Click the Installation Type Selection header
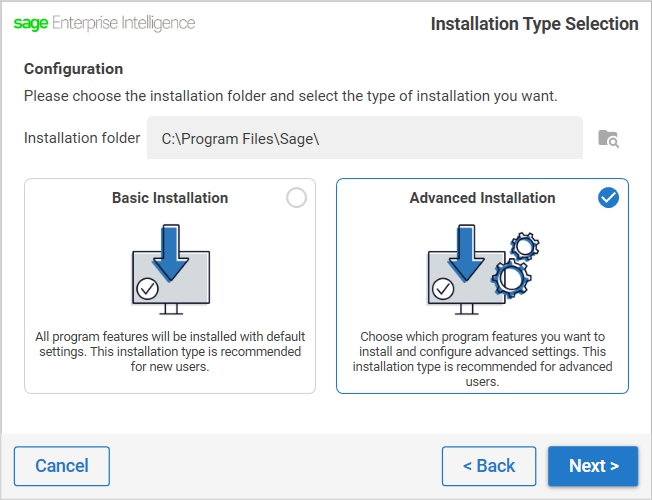Viewport: 652px width, 500px height. tap(534, 24)
